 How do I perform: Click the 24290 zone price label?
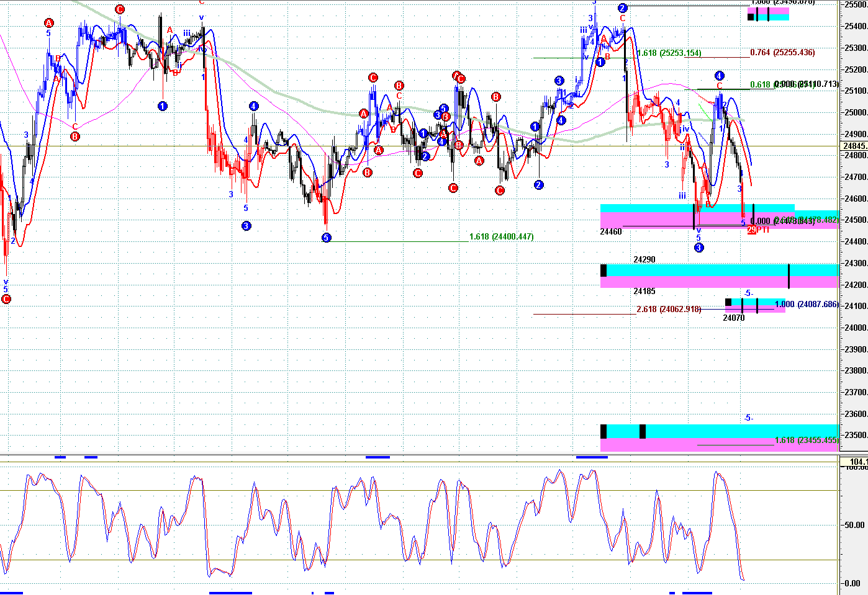[x=644, y=259]
